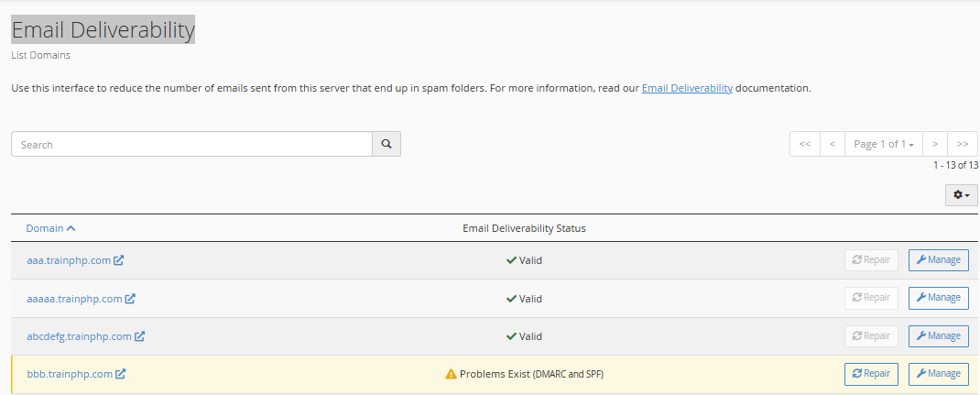Open external link icon for abcdefg.trainphp.com
Screen dimensions: 980x395
coord(140,336)
